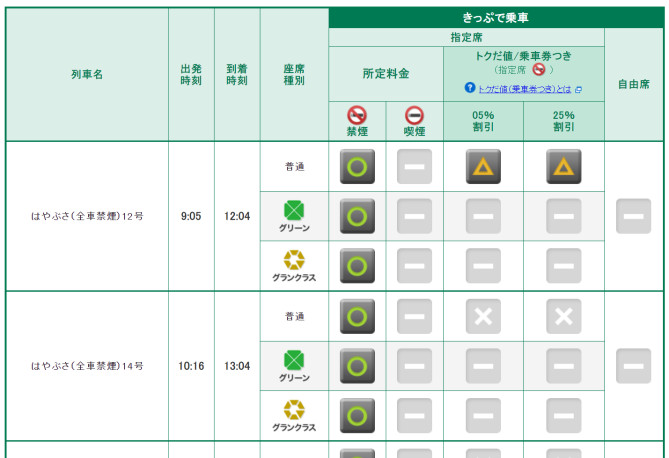Image resolution: width=669 pixels, height=458 pixels.
Task: Click the blue question mark help icon
Action: tap(470, 88)
